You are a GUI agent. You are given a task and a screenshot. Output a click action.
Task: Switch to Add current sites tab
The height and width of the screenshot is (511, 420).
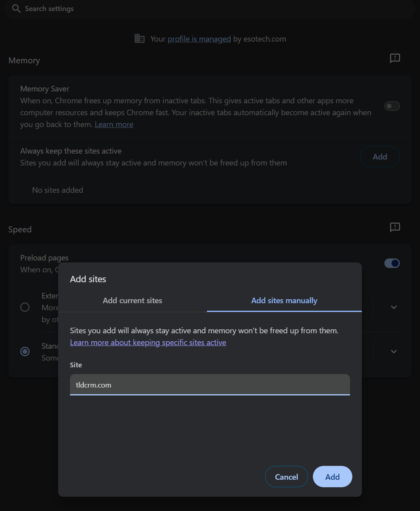point(132,300)
